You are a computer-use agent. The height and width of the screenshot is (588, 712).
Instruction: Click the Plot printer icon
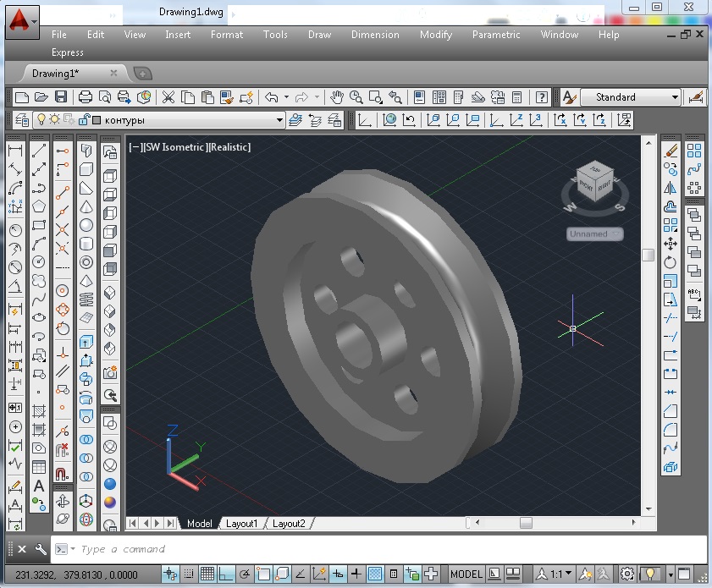[86, 97]
